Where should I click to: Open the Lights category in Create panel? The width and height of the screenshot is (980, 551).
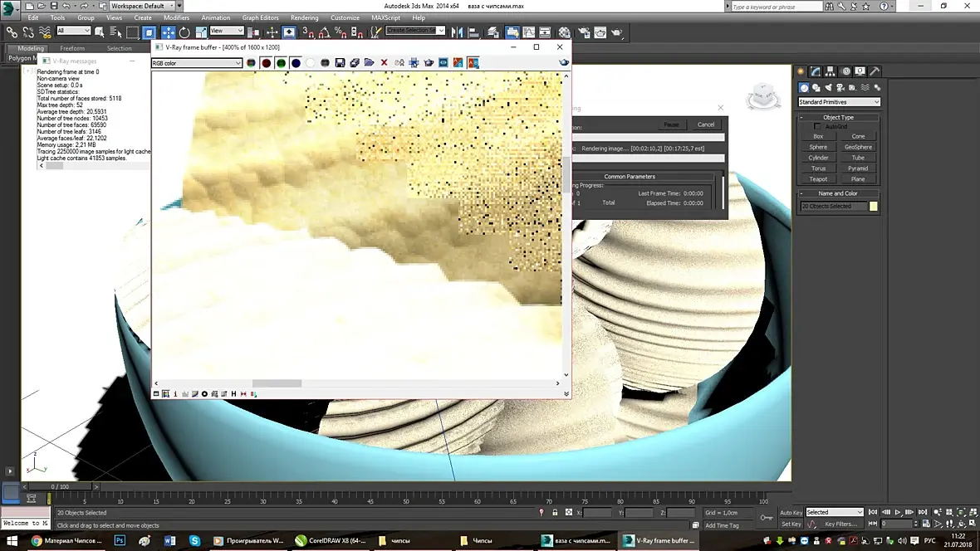[827, 87]
